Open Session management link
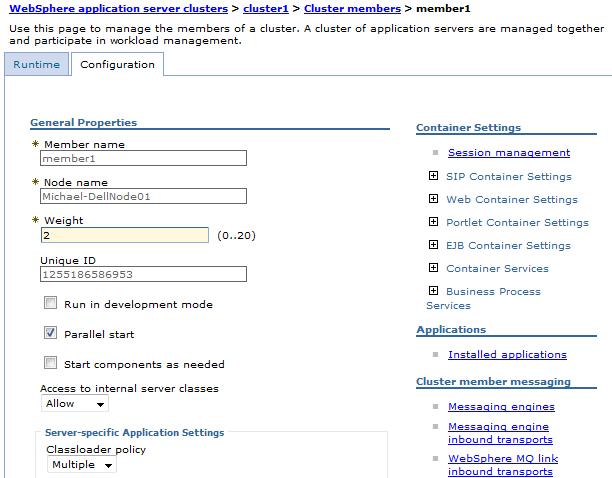 [x=509, y=153]
